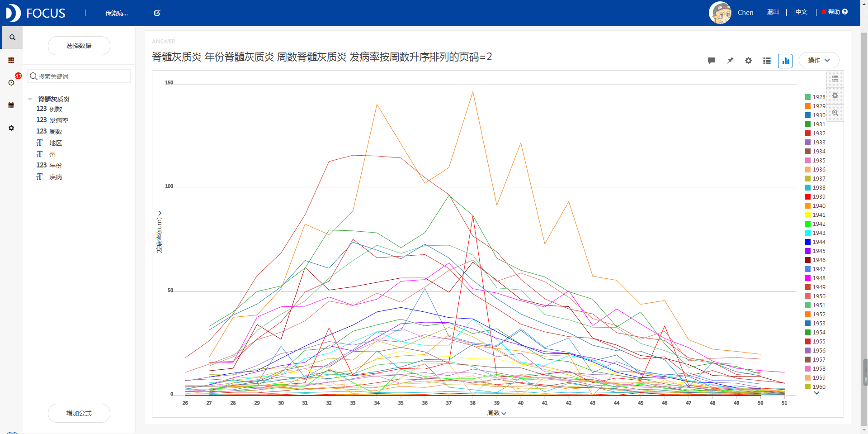Open the grid dashboard sidebar icon
This screenshot has height=434, width=868.
point(11,60)
